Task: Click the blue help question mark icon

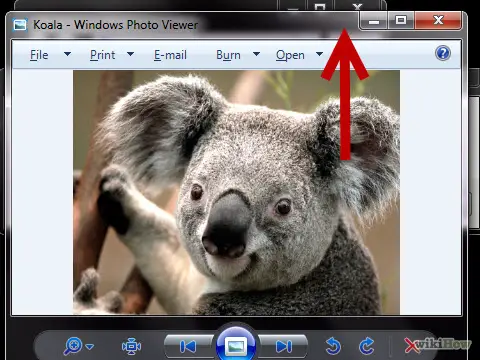Action: pos(443,53)
